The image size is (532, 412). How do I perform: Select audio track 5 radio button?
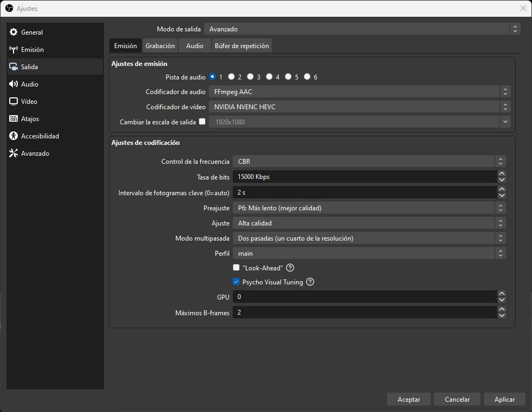click(x=288, y=77)
